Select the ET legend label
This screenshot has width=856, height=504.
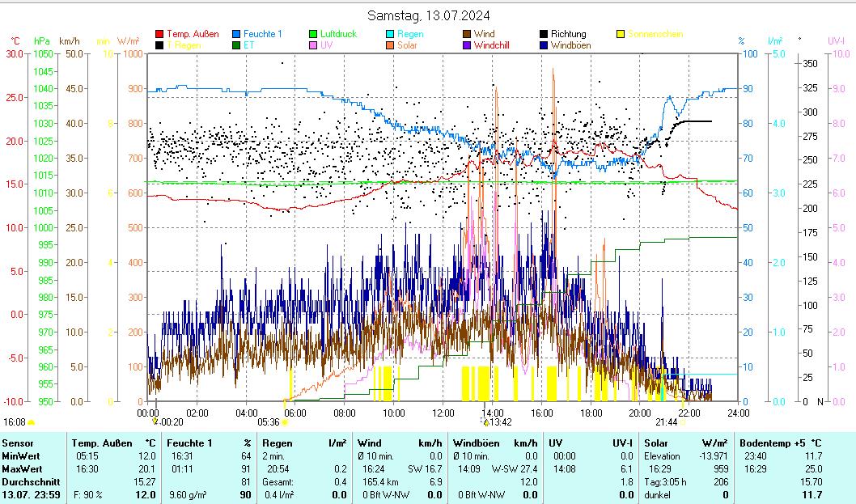coord(249,46)
